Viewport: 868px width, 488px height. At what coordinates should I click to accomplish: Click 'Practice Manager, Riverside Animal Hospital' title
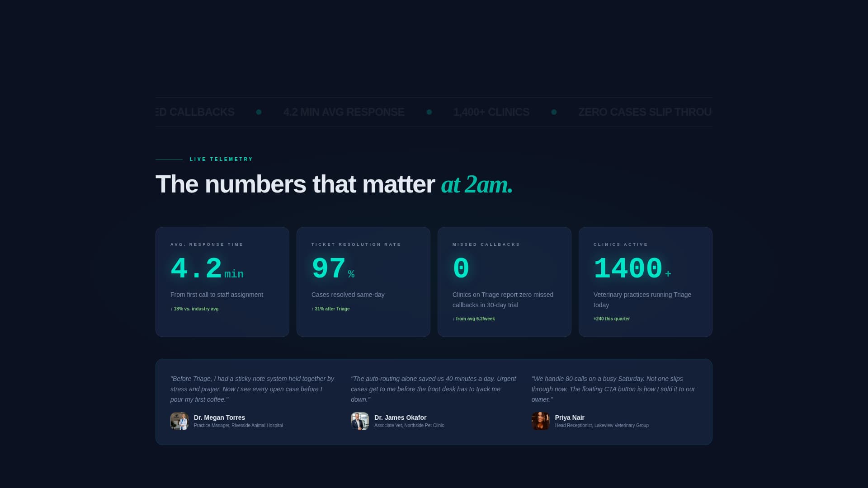point(238,426)
